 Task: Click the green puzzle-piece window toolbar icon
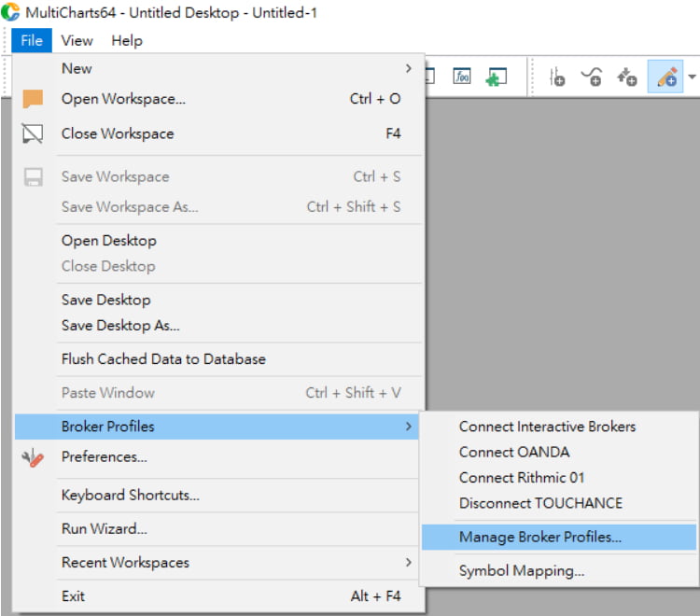(496, 77)
